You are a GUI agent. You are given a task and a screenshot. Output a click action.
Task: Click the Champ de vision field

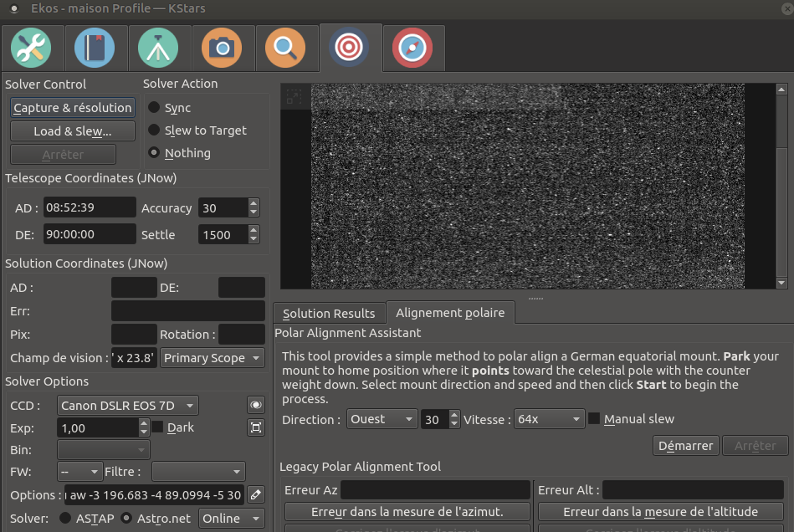click(x=134, y=358)
